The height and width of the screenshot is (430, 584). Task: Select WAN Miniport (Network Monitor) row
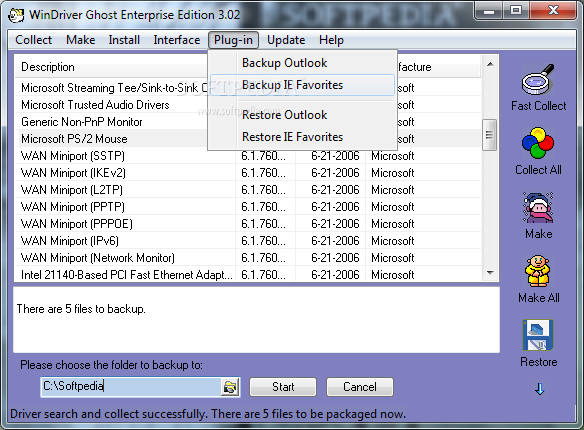pyautogui.click(x=248, y=258)
